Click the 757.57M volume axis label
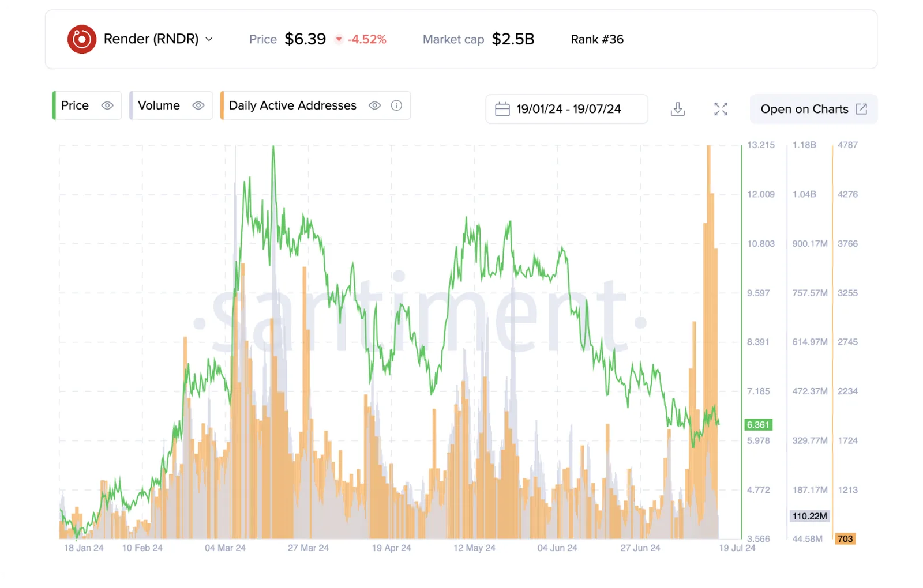The image size is (923, 588). 810,293
